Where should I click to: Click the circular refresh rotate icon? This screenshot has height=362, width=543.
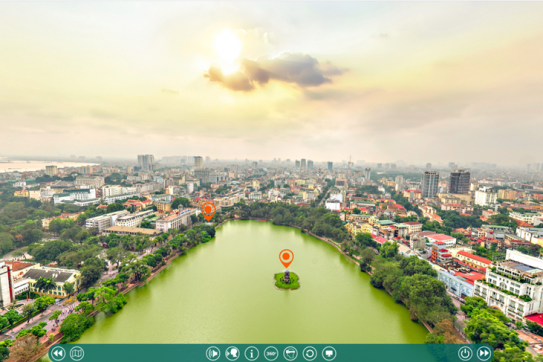click(310, 354)
